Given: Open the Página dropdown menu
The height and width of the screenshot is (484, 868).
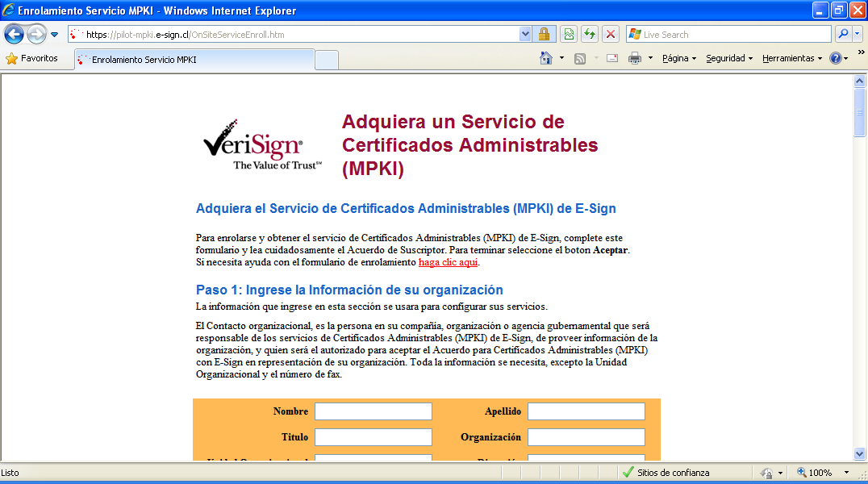Looking at the screenshot, I should 678,58.
